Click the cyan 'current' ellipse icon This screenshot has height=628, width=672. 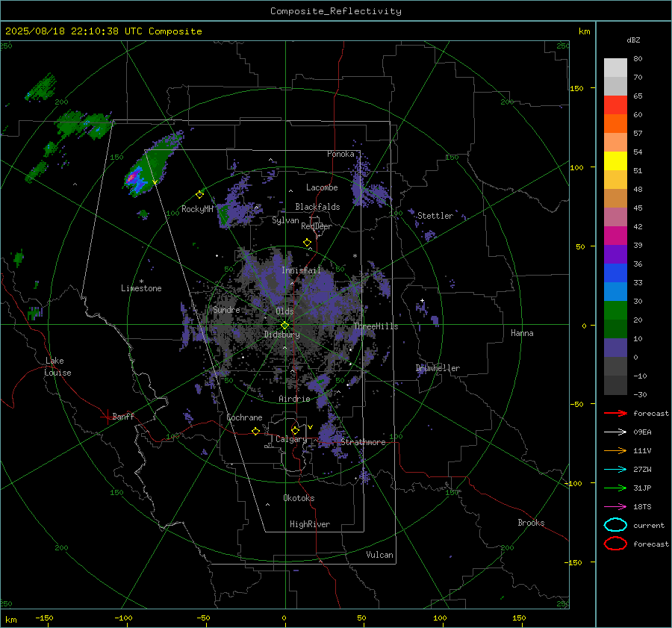615,525
